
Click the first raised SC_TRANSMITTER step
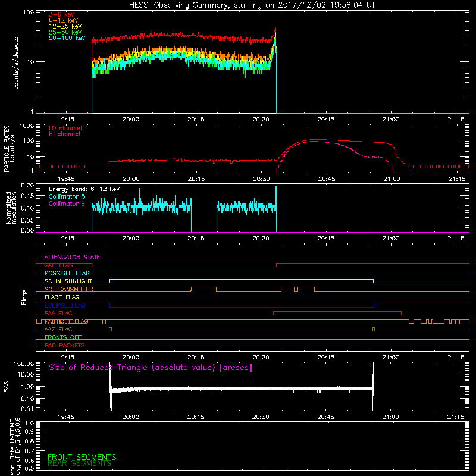tap(203, 287)
